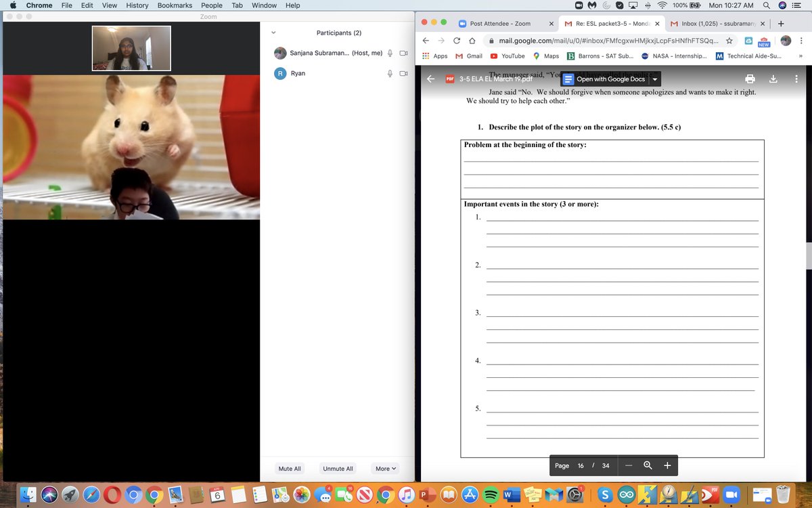Go back from the PDF preview
The height and width of the screenshot is (508, 812).
pos(430,79)
